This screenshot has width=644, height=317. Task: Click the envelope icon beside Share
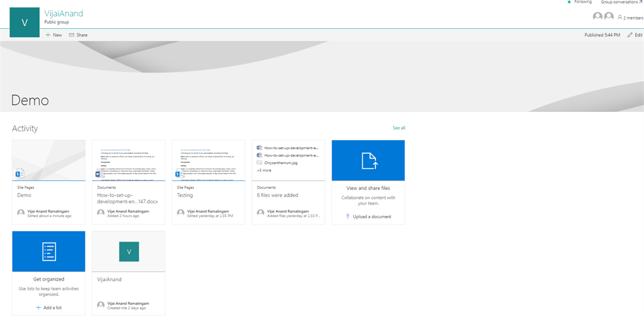[x=72, y=35]
